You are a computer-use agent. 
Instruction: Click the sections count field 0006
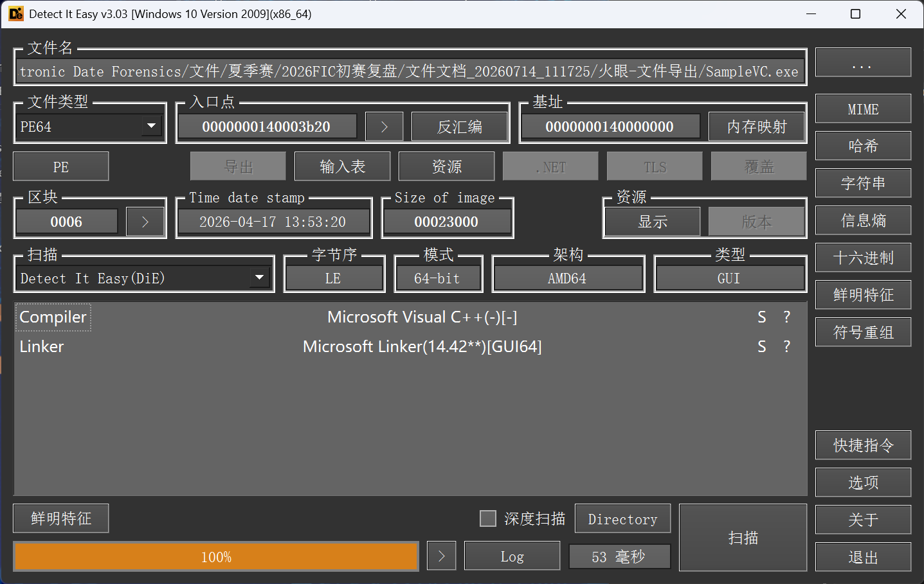66,222
